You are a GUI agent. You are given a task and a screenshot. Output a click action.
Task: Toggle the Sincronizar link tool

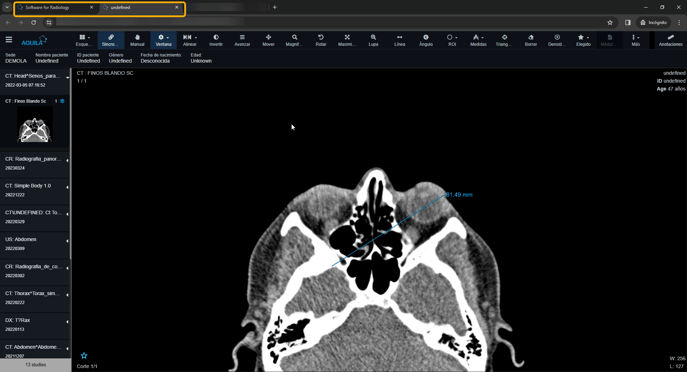pos(110,40)
